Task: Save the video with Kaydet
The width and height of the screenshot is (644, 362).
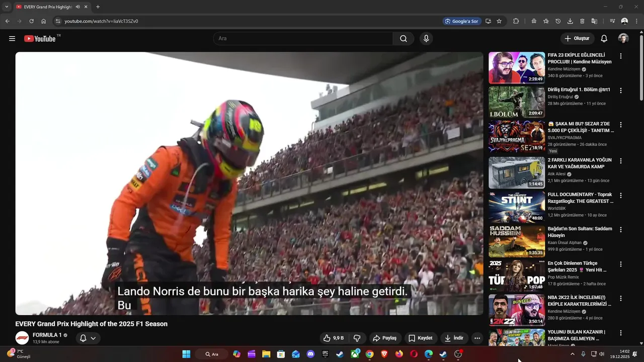Action: tap(420, 338)
